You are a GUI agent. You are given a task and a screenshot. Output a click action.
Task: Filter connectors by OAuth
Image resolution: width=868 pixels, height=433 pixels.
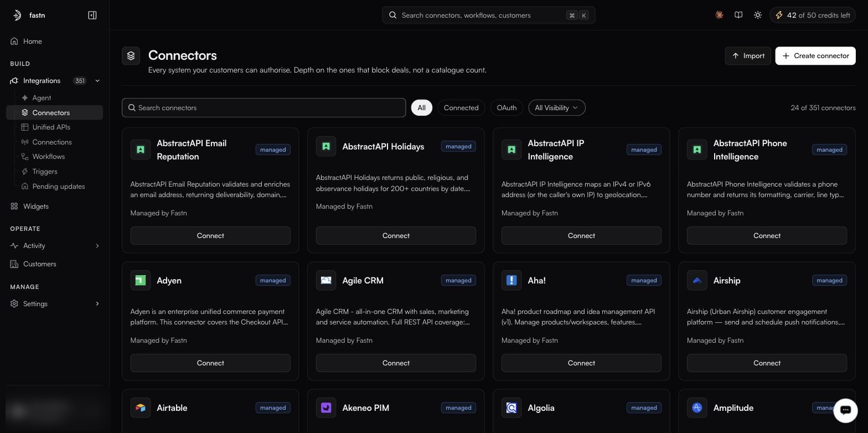(x=507, y=107)
